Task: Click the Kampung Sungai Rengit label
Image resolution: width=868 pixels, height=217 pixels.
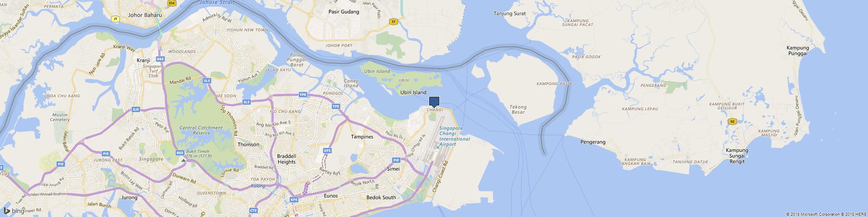Action: pos(737,156)
